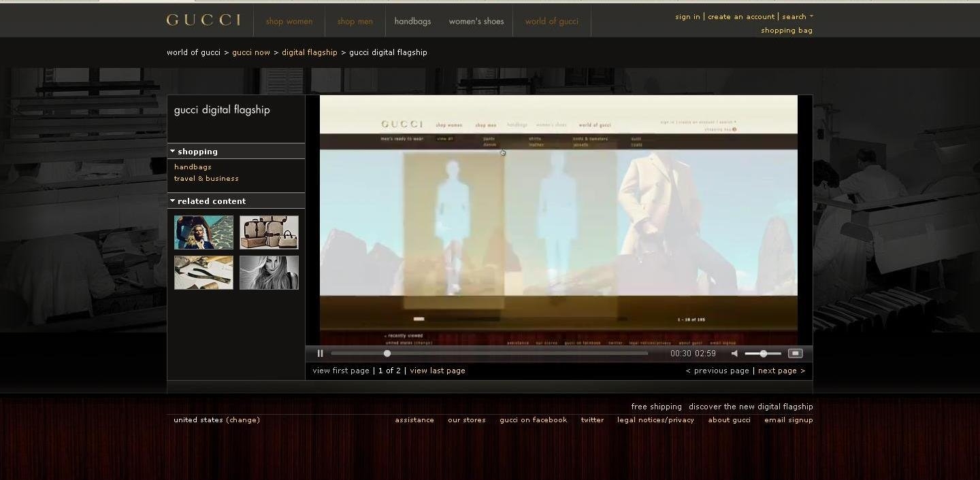Go to gucci now breadcrumb
The width and height of the screenshot is (980, 480).
[251, 52]
